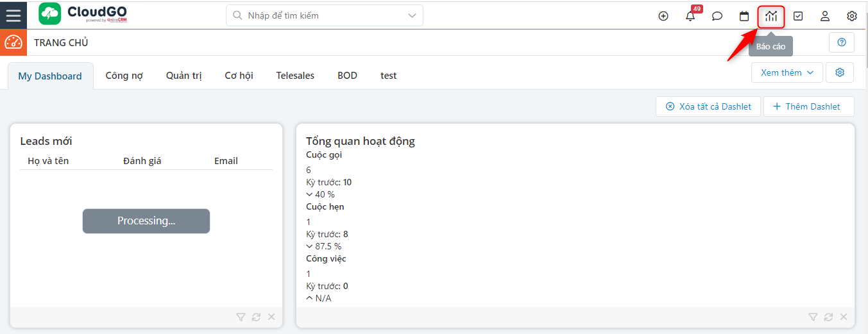The height and width of the screenshot is (334, 868).
Task: Open the user profile icon
Action: tap(825, 16)
